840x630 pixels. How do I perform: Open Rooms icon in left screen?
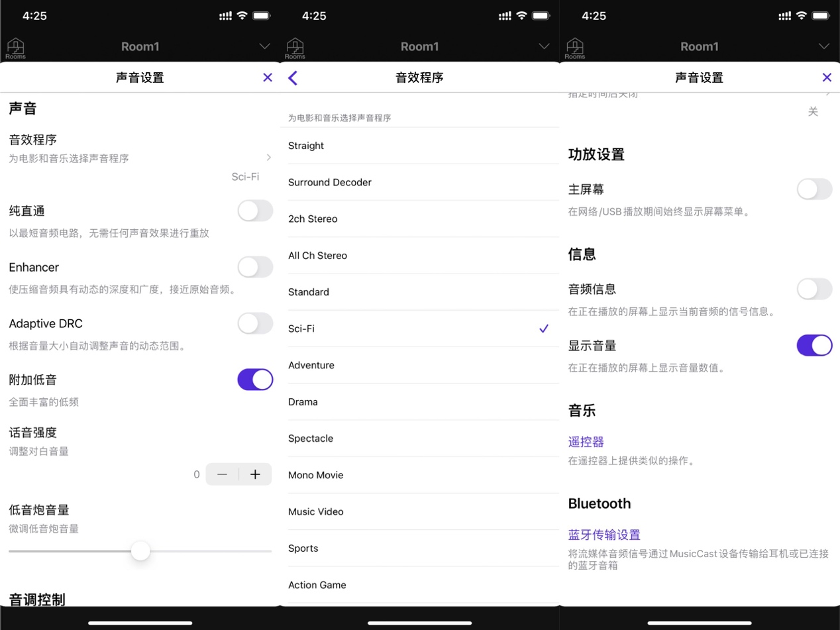pyautogui.click(x=15, y=48)
